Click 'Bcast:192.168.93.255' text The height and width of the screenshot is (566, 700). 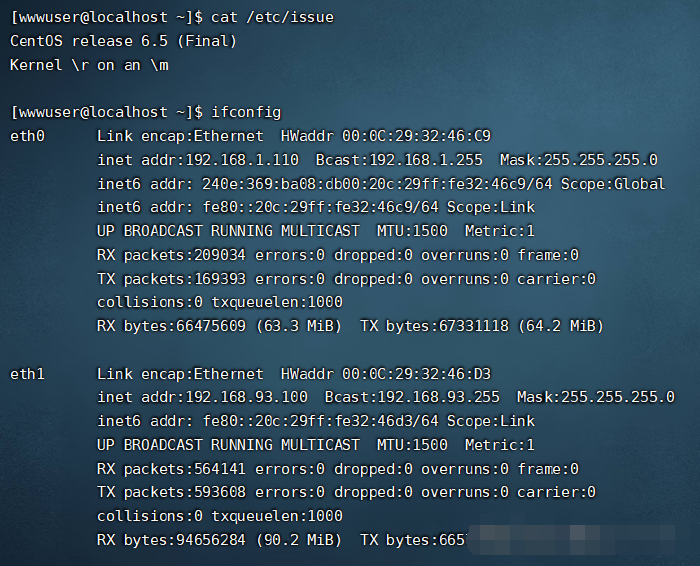[x=412, y=397]
